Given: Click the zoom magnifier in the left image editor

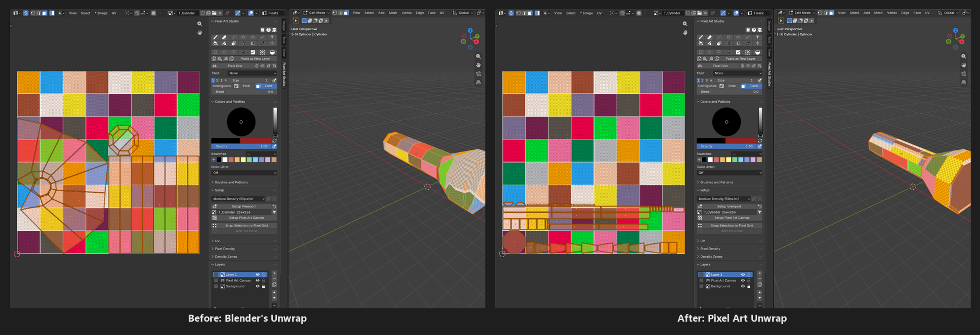Looking at the screenshot, I should (200, 24).
